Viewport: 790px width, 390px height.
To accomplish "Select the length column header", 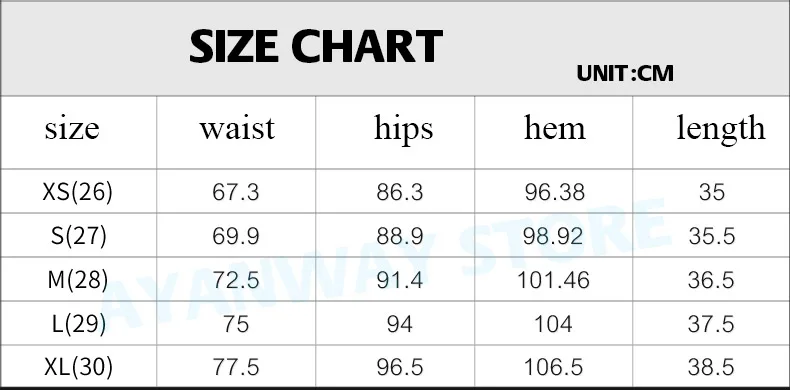I will coord(720,129).
